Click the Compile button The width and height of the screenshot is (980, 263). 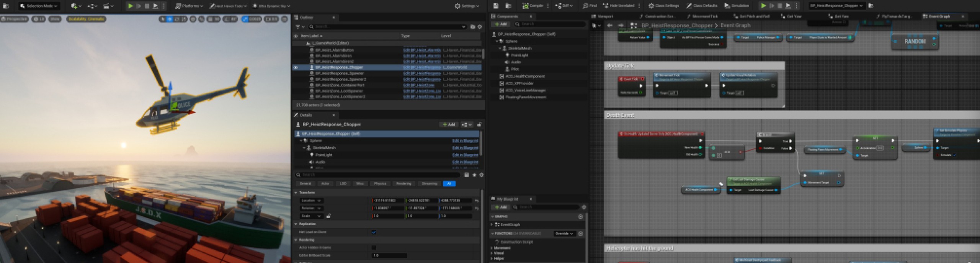(x=532, y=6)
